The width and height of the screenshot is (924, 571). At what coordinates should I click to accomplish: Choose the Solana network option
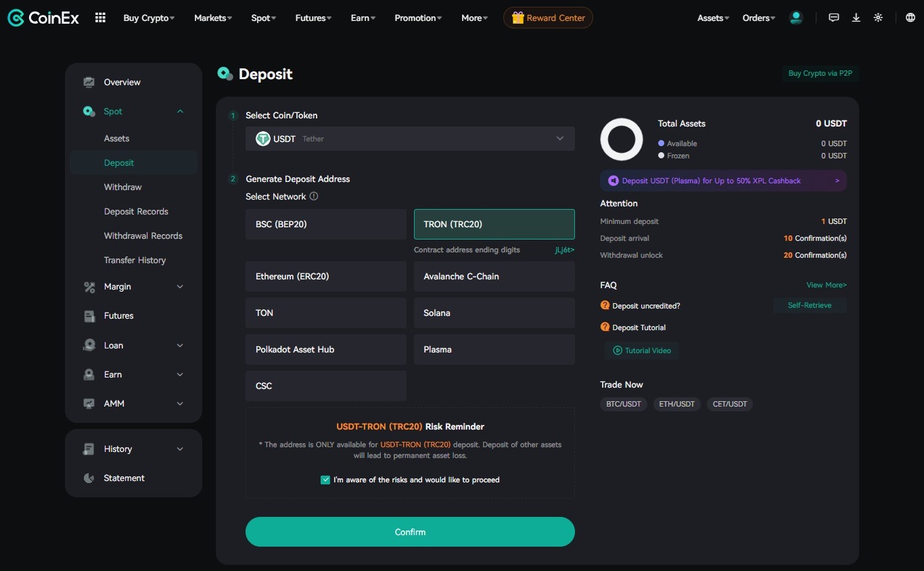(x=494, y=313)
